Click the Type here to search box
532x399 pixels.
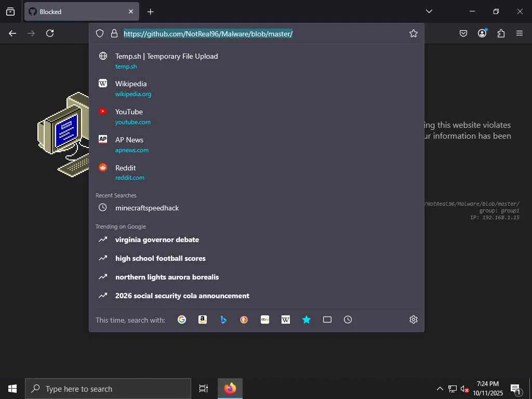[108, 389]
